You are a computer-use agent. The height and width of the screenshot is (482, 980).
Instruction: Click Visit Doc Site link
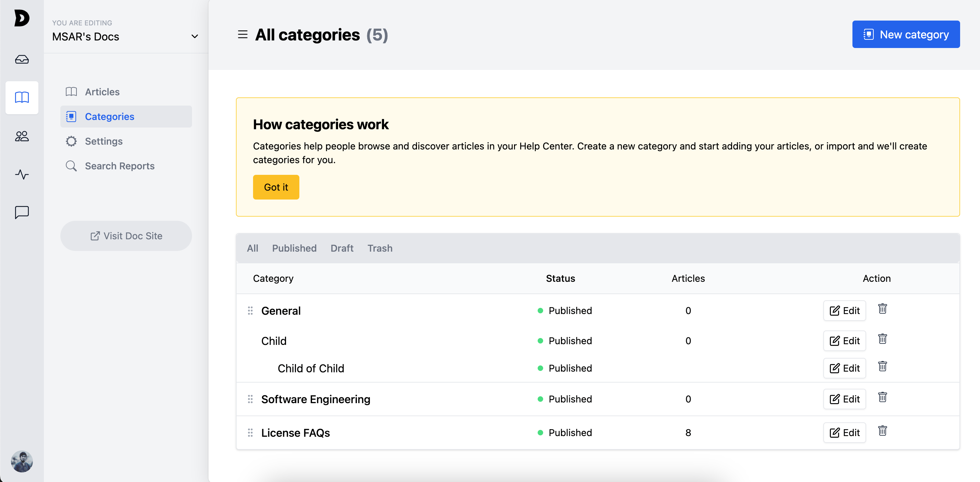click(x=127, y=236)
